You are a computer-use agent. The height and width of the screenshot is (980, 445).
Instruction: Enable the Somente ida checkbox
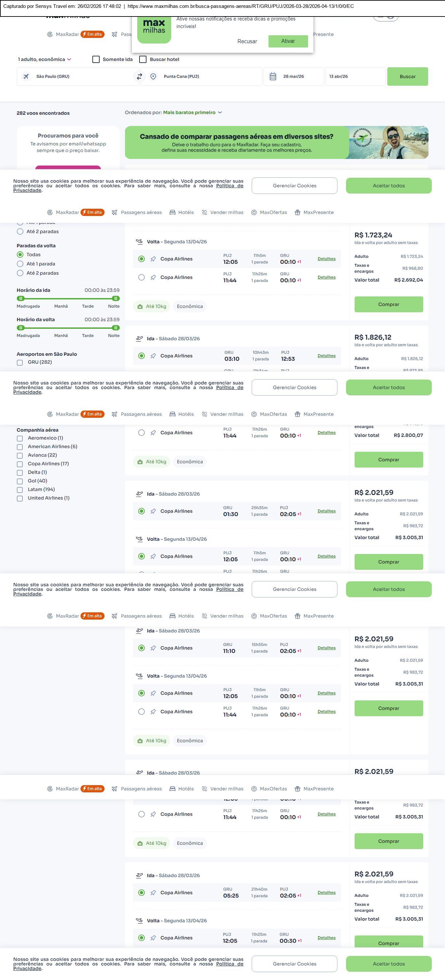tap(96, 59)
